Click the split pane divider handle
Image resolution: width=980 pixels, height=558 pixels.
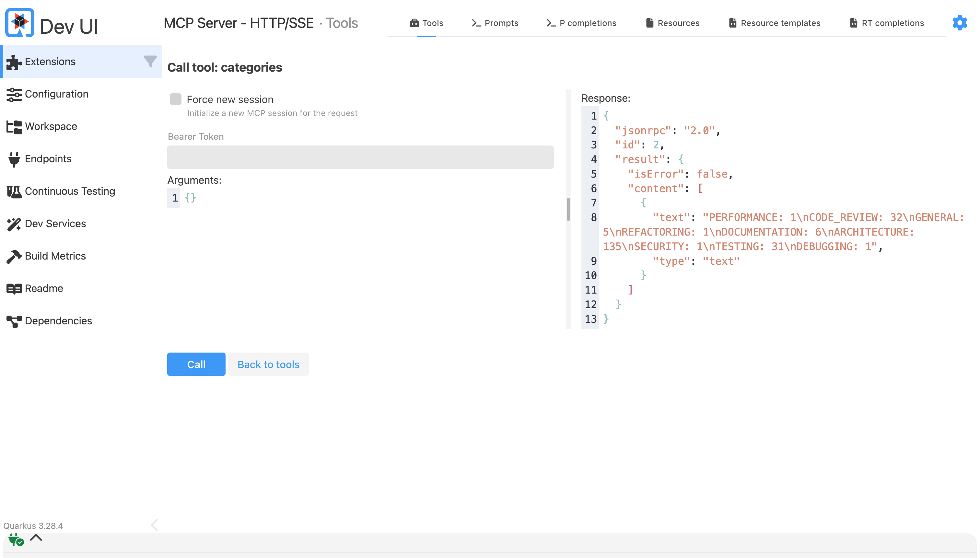coord(568,209)
